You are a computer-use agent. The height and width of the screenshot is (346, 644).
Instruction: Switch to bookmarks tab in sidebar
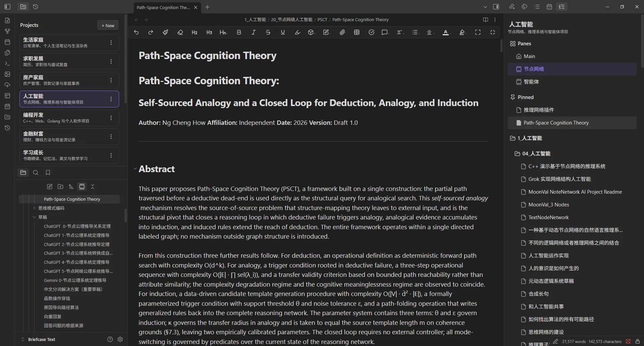pyautogui.click(x=48, y=172)
